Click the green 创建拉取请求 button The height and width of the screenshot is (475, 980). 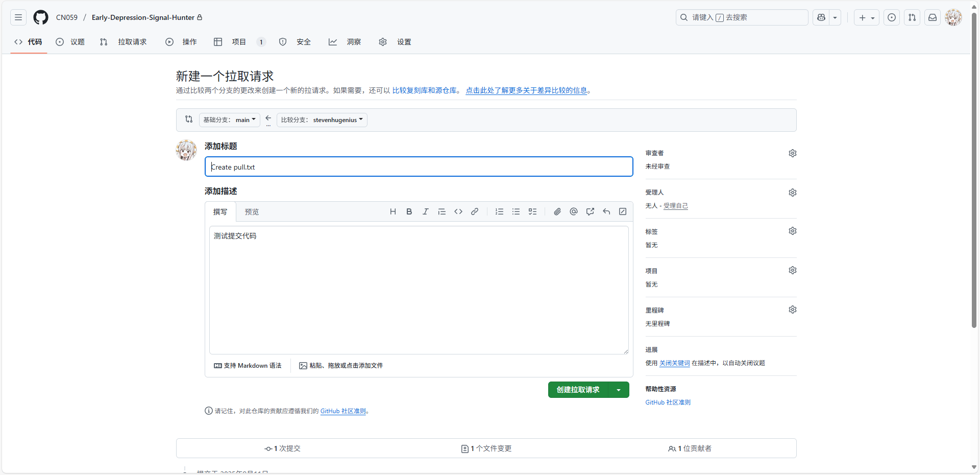click(578, 390)
